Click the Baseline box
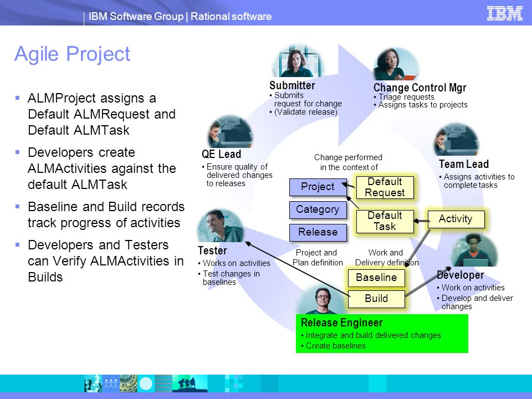 (376, 278)
